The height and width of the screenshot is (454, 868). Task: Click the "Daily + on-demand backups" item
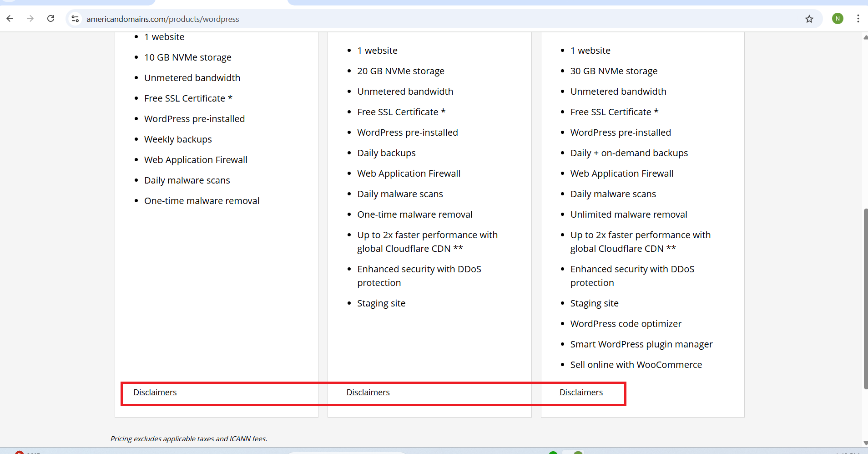[629, 153]
